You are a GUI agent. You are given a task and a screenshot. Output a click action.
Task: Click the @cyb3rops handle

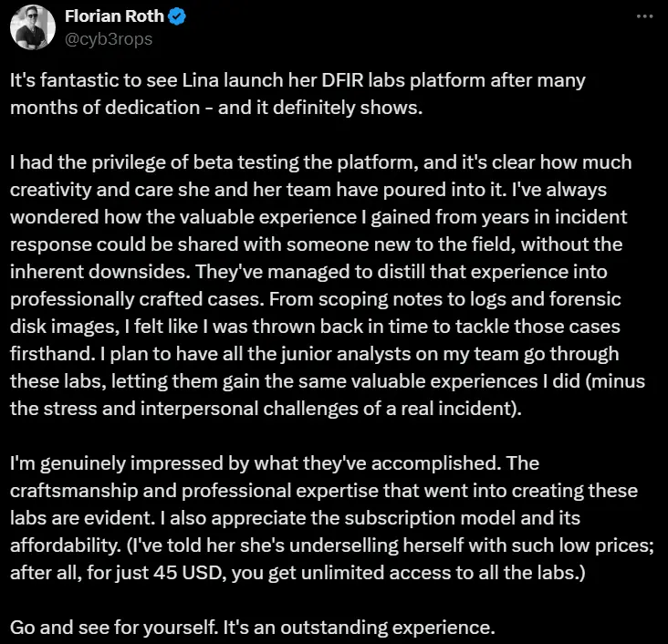coord(109,39)
